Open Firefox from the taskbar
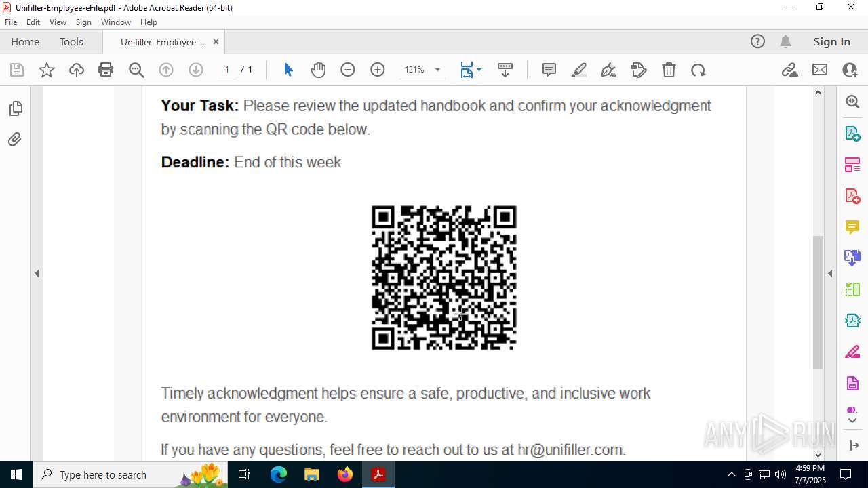Image resolution: width=868 pixels, height=488 pixels. click(x=345, y=474)
